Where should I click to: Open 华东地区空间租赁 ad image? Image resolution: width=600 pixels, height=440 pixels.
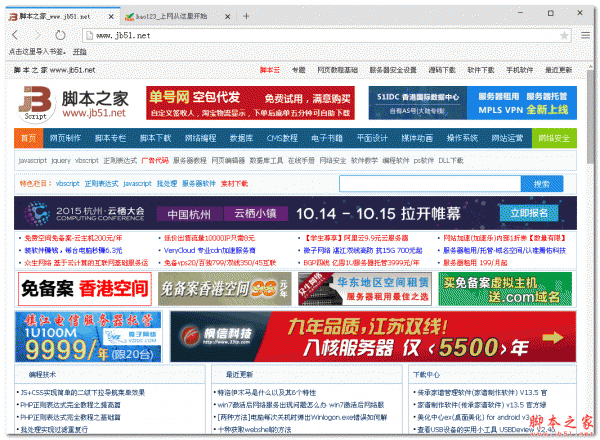(x=365, y=289)
